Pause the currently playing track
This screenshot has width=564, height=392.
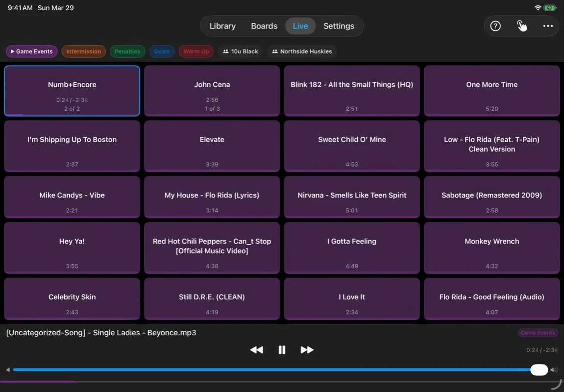[282, 349]
